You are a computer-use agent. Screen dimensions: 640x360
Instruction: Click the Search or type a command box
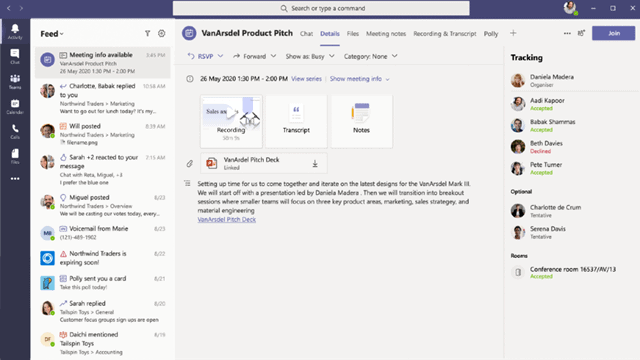(x=321, y=8)
